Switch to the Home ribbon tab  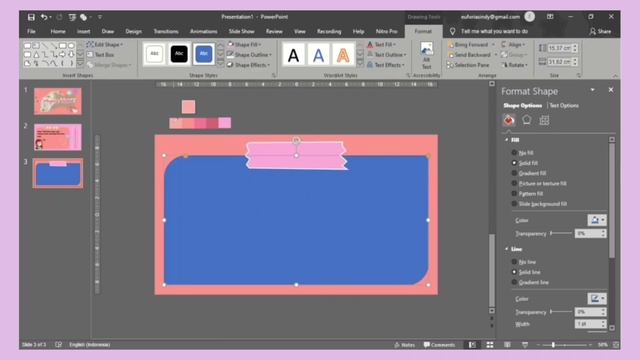[58, 31]
